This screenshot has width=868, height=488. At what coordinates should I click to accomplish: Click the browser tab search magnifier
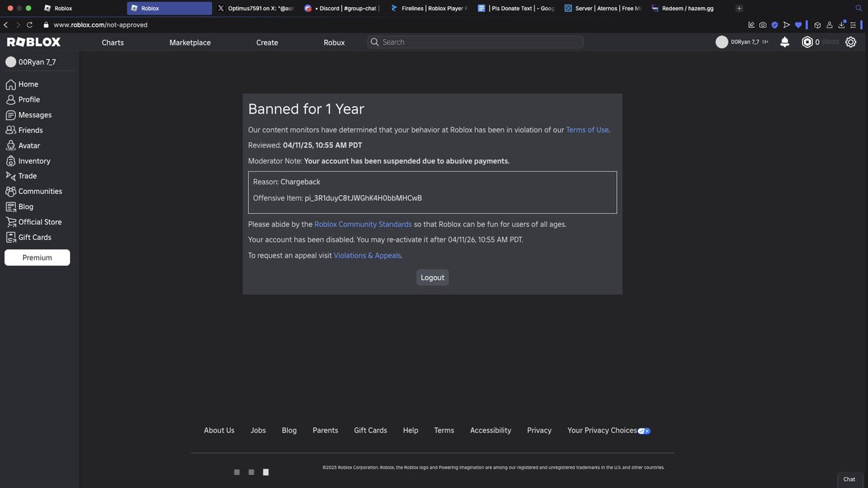(x=859, y=8)
